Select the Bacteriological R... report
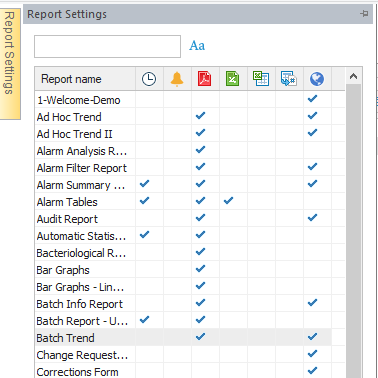Image resolution: width=378 pixels, height=378 pixels. [x=81, y=253]
